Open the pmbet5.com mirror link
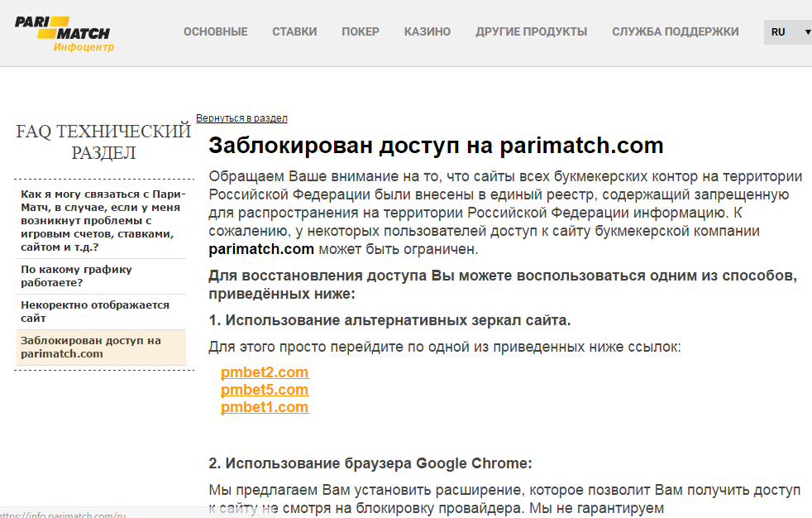Image resolution: width=812 pixels, height=518 pixels. click(265, 390)
